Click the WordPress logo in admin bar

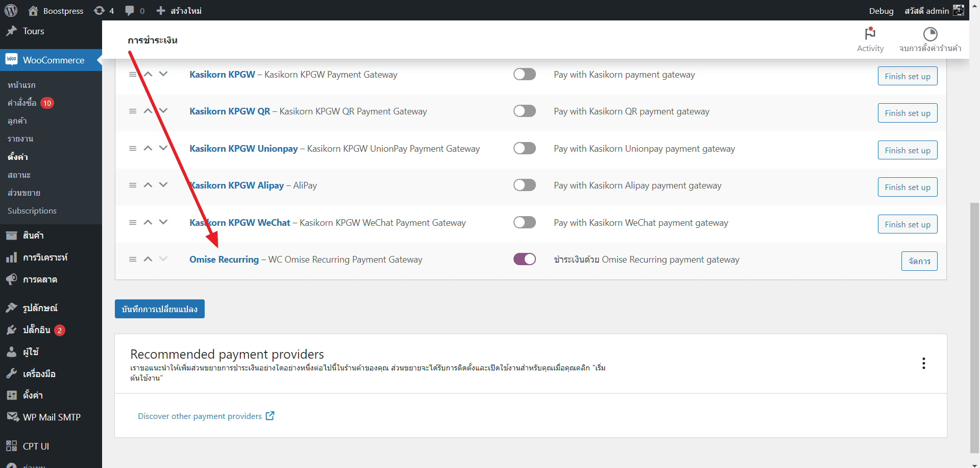(x=11, y=10)
